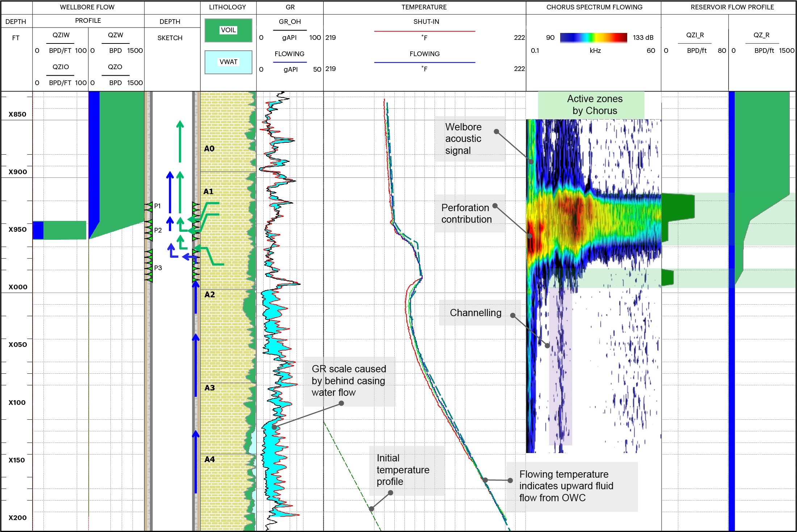Click the P2 perforation marker on the sketch
The image size is (797, 532).
coord(158,230)
